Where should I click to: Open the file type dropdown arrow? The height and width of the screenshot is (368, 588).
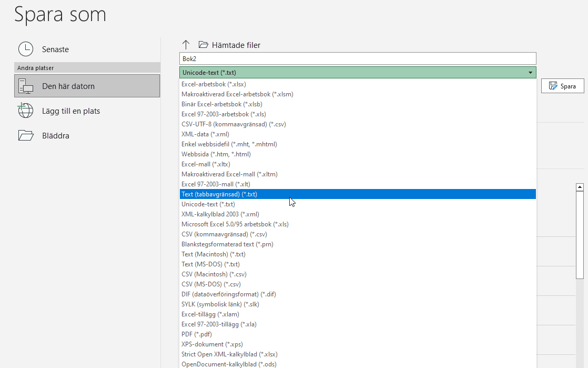(530, 73)
